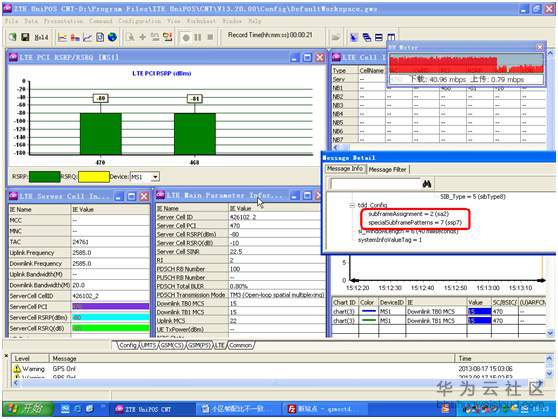558x419 pixels.
Task: Click the binoculars search icon in Message Detail
Action: point(427,184)
